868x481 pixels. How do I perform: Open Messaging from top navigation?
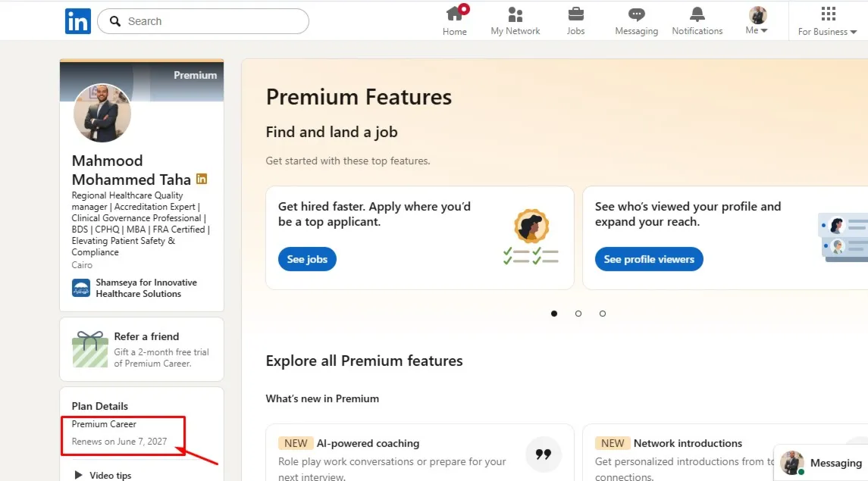click(x=637, y=21)
